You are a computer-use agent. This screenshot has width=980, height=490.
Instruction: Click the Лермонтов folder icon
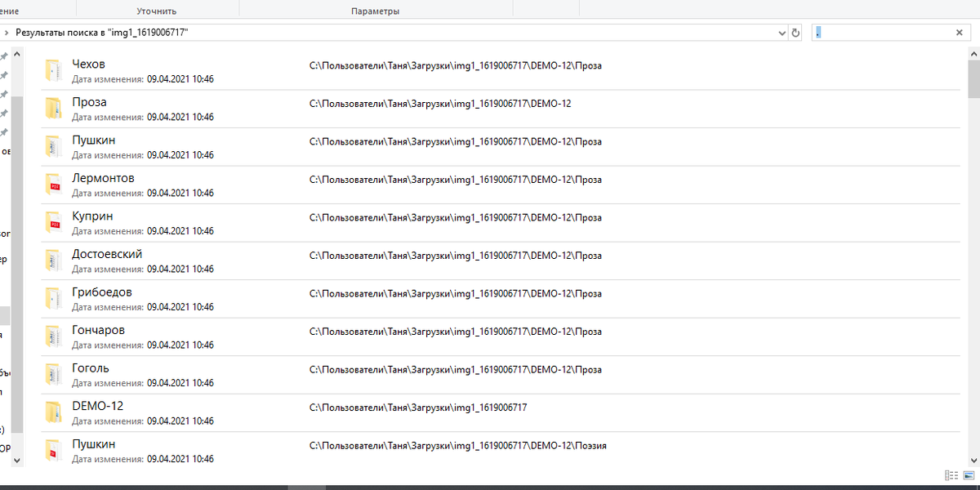(x=53, y=185)
